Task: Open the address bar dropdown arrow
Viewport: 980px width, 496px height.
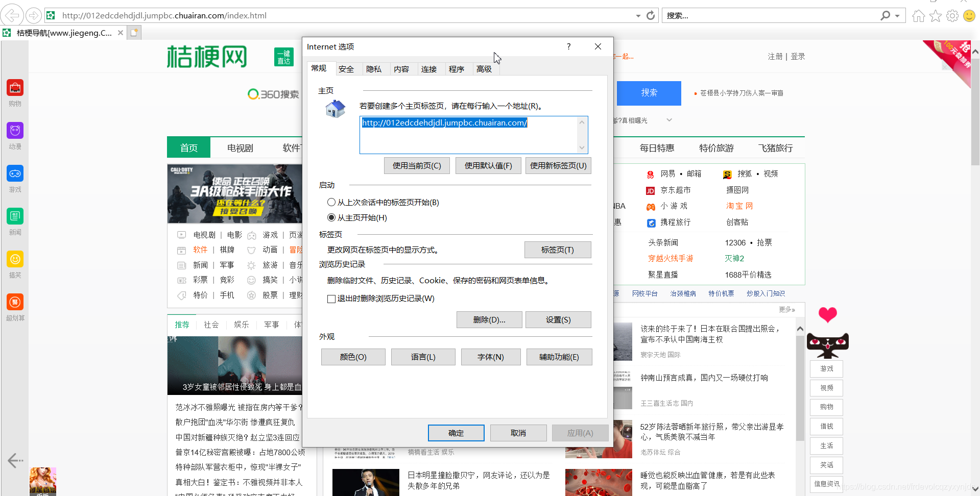Action: pyautogui.click(x=638, y=16)
